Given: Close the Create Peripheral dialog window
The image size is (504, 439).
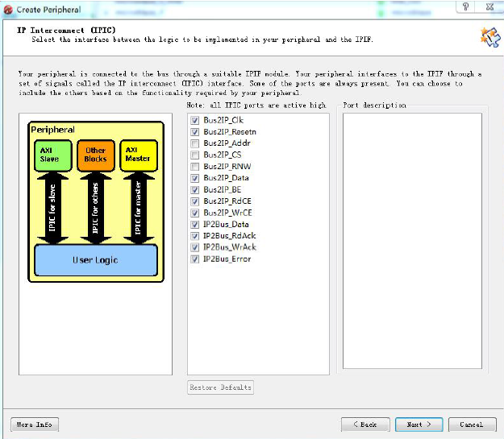Looking at the screenshot, I should [x=491, y=6].
